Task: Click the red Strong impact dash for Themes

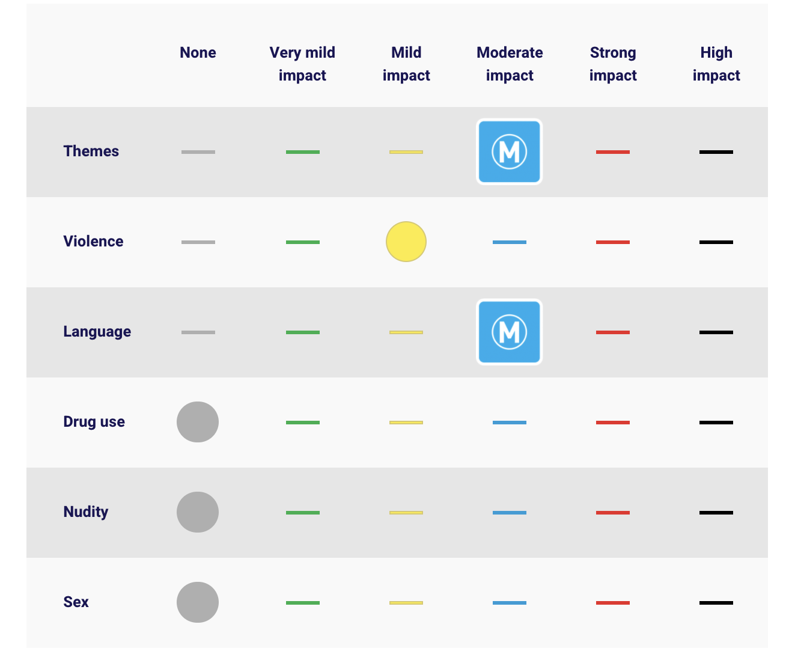Action: 613,152
